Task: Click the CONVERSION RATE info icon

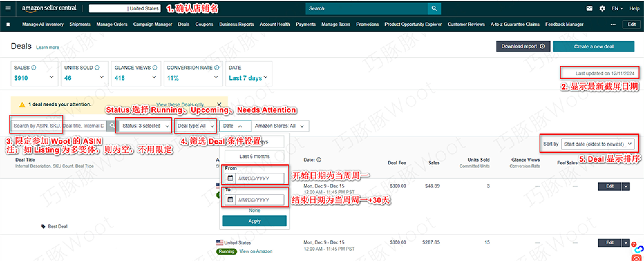Action: pyautogui.click(x=217, y=68)
